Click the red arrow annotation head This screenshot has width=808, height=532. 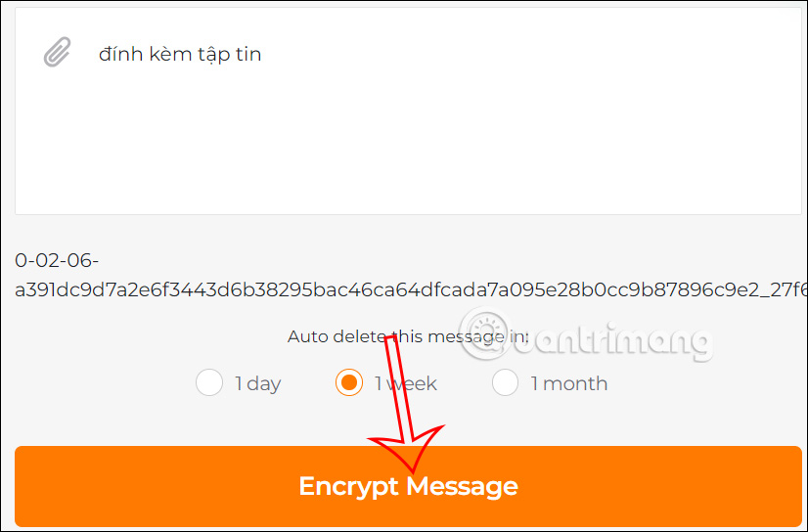pyautogui.click(x=407, y=447)
